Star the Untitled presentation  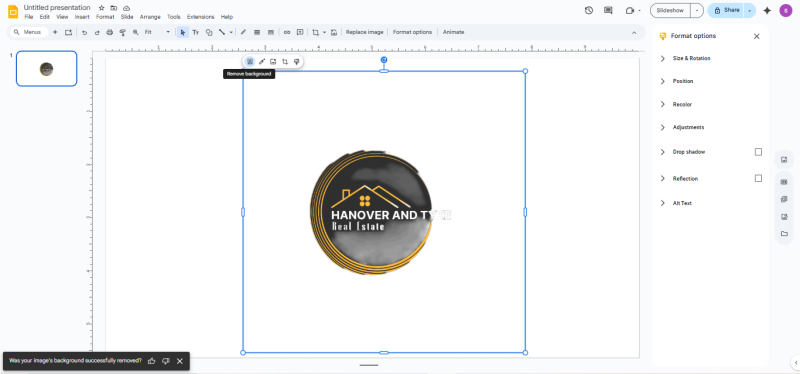point(102,8)
